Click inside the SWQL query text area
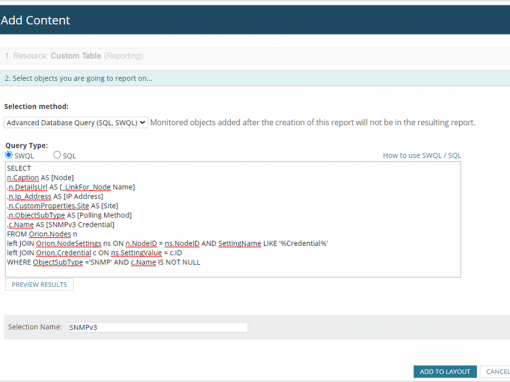This screenshot has height=382, width=510. click(233, 219)
